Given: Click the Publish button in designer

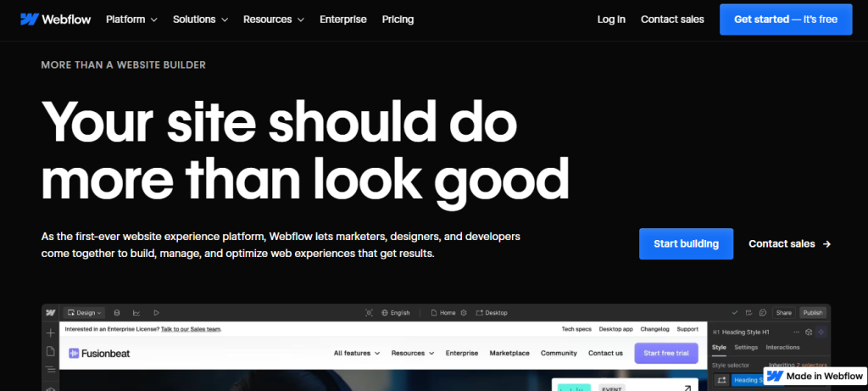Looking at the screenshot, I should click(x=813, y=313).
